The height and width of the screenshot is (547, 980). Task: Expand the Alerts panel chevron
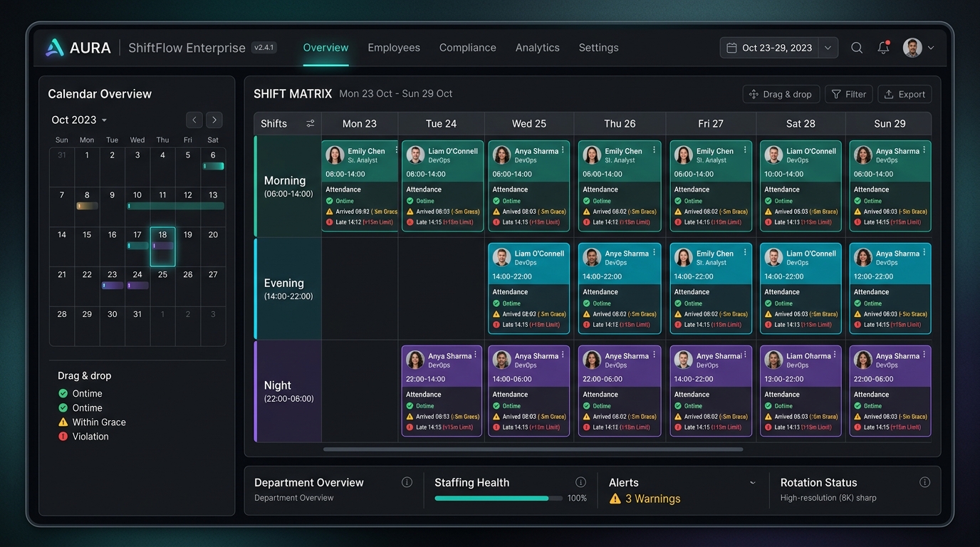(x=753, y=483)
